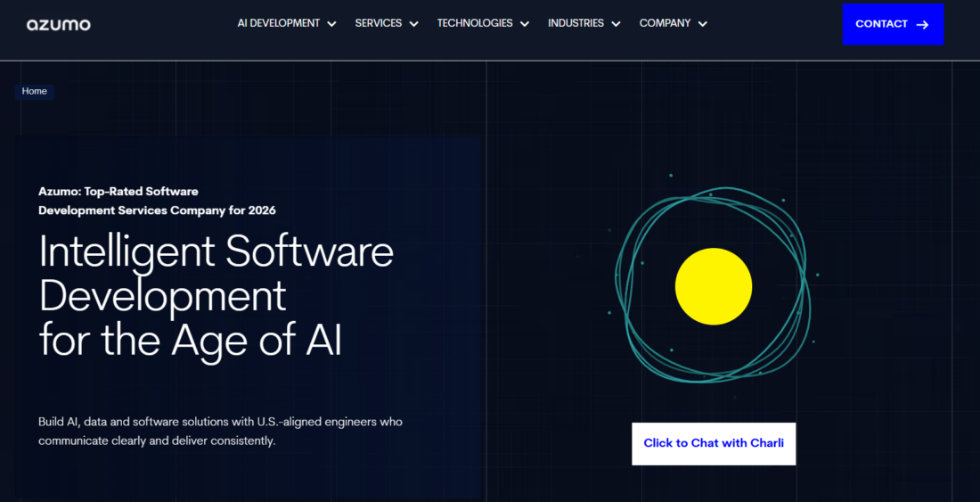Go to the Home breadcrumb link
980x502 pixels.
(35, 91)
